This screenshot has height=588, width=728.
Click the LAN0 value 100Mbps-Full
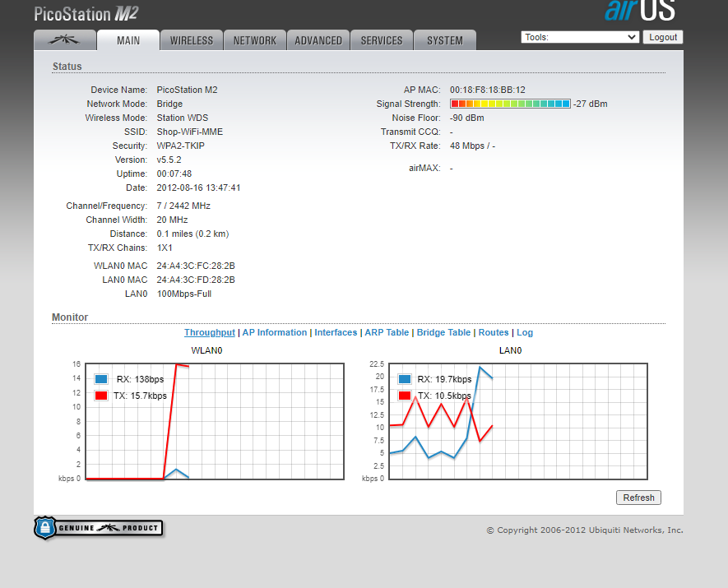pyautogui.click(x=184, y=294)
